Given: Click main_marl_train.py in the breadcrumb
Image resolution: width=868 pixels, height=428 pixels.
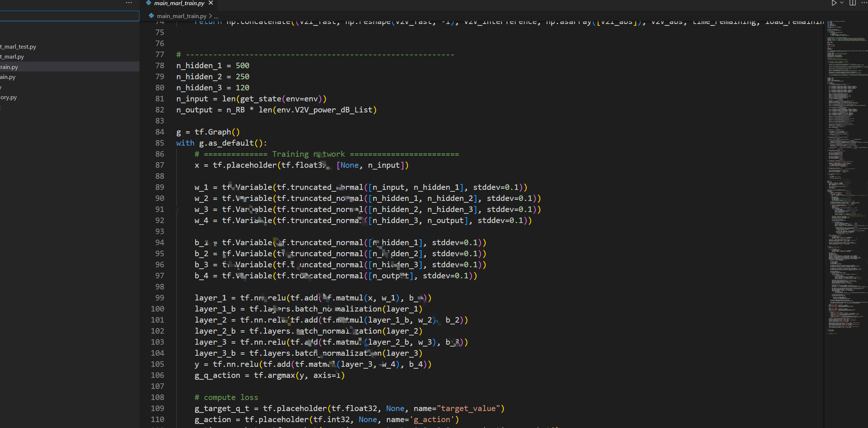Looking at the screenshot, I should (181, 16).
